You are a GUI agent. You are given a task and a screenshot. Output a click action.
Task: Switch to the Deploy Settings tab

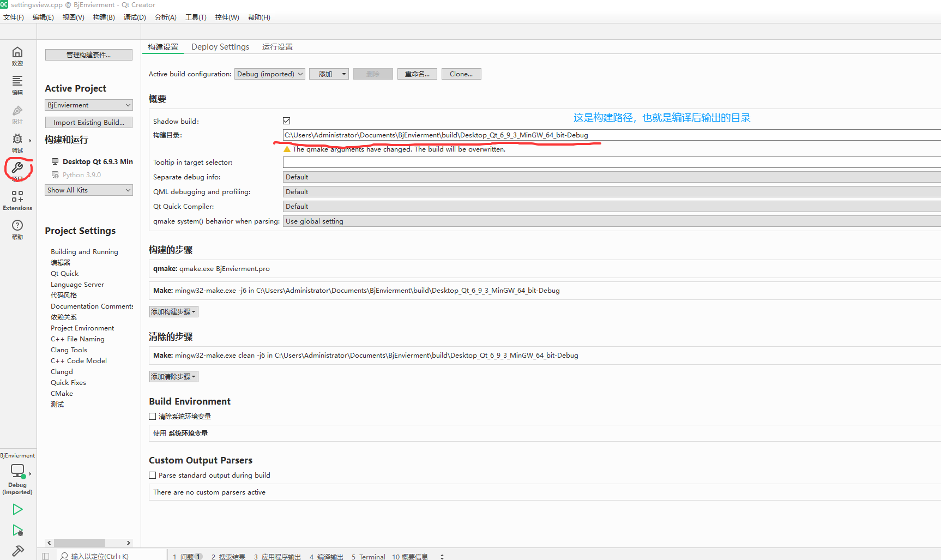220,47
